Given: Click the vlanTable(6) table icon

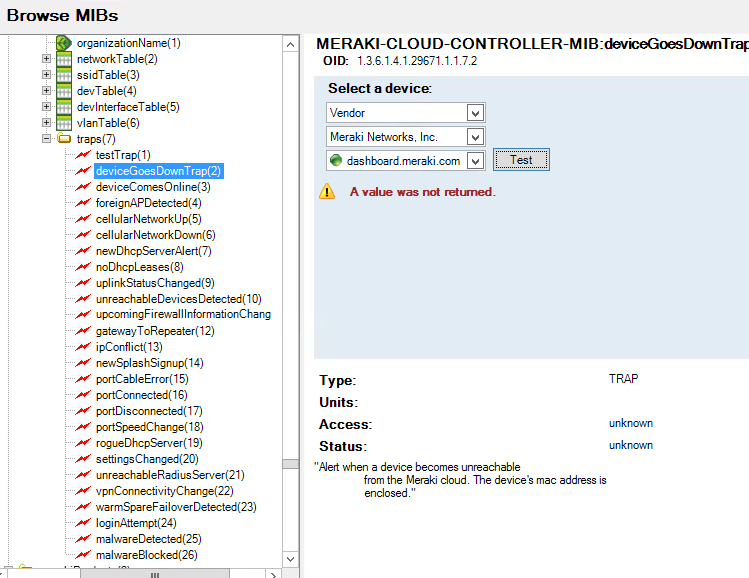Looking at the screenshot, I should pos(64,123).
